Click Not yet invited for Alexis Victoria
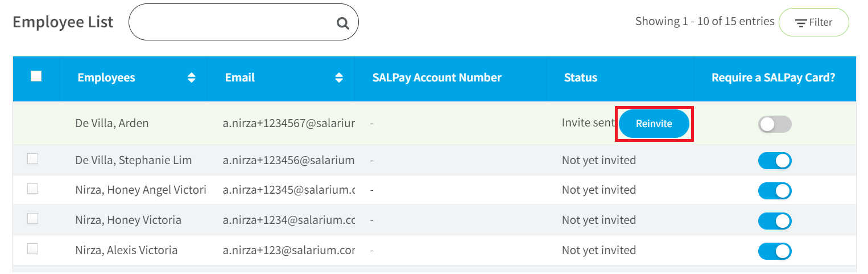868x274 pixels. click(x=599, y=250)
